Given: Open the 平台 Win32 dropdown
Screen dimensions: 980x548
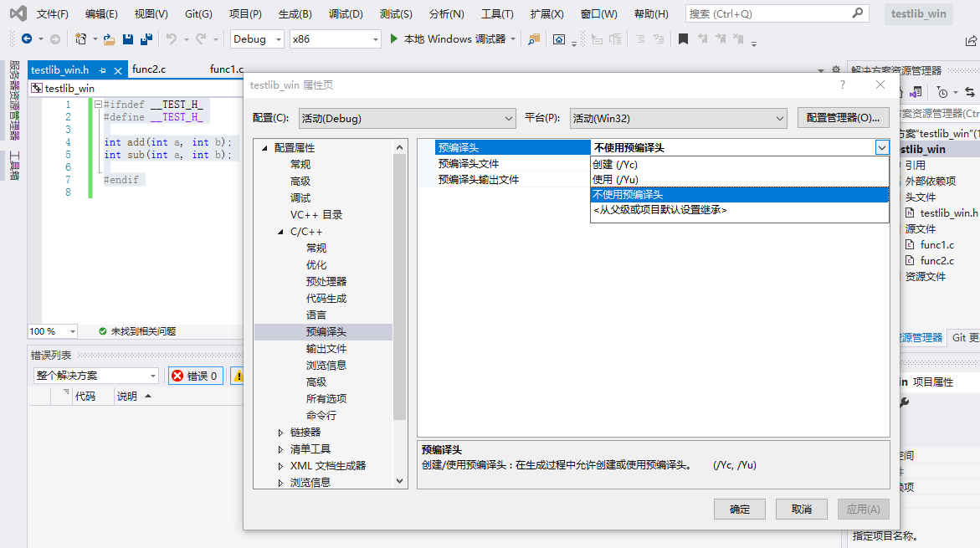Looking at the screenshot, I should [x=678, y=119].
